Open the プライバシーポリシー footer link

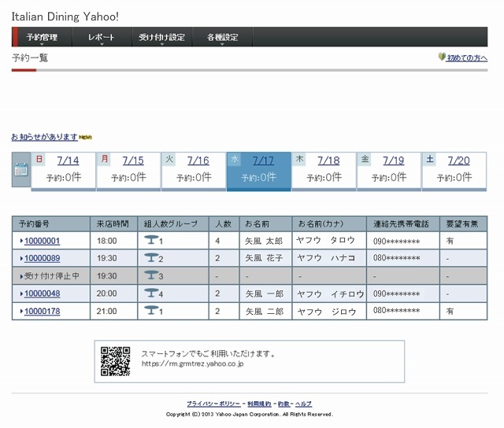point(213,404)
